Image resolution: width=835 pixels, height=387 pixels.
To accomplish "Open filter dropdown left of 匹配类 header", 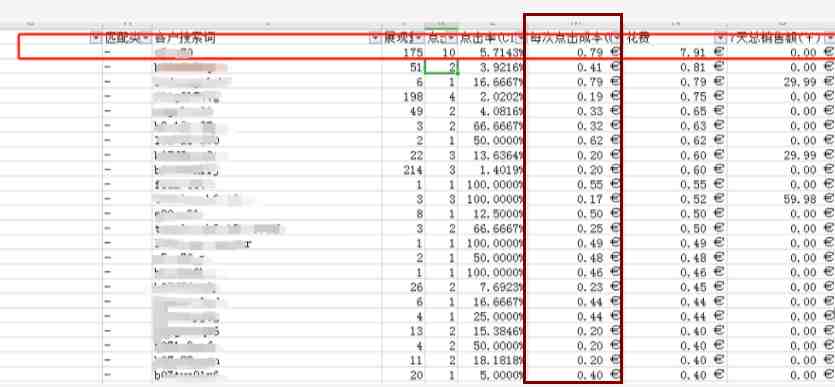I will [96, 38].
